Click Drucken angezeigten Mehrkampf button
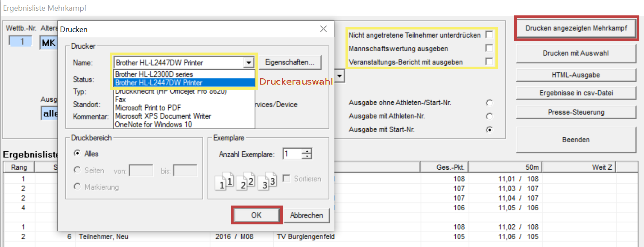 tap(576, 28)
